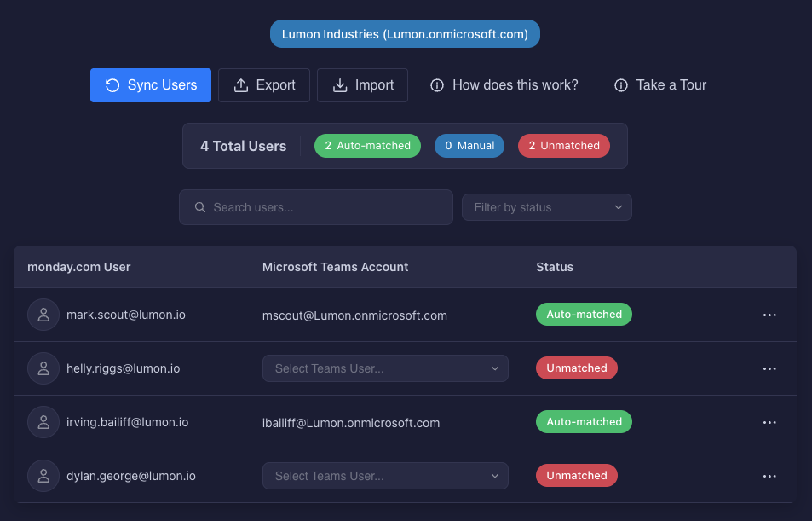The image size is (812, 521).
Task: Open the actions menu for helly.riggs@lumon.io
Action: point(769,368)
